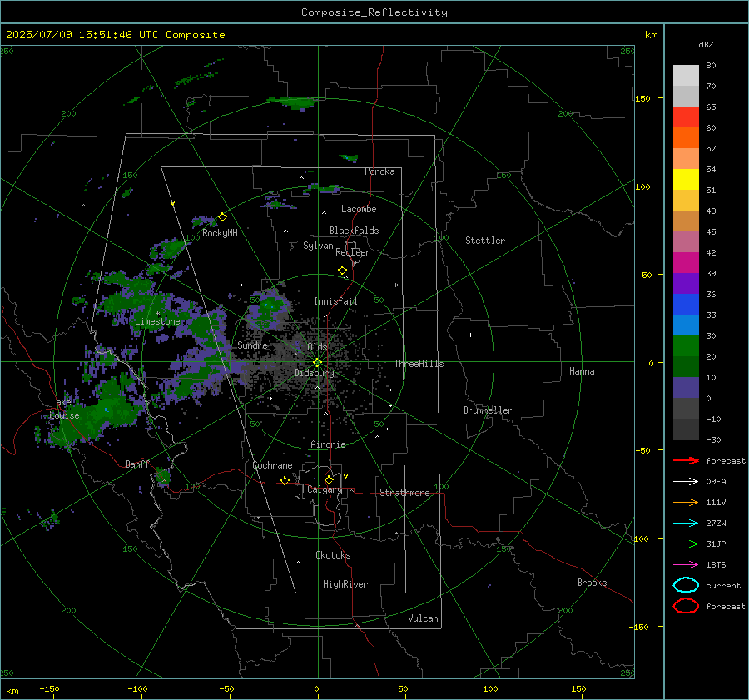Click the light gray 80 dBZ swatch in the legend
Viewport: 749px width, 700px height.
[x=686, y=75]
